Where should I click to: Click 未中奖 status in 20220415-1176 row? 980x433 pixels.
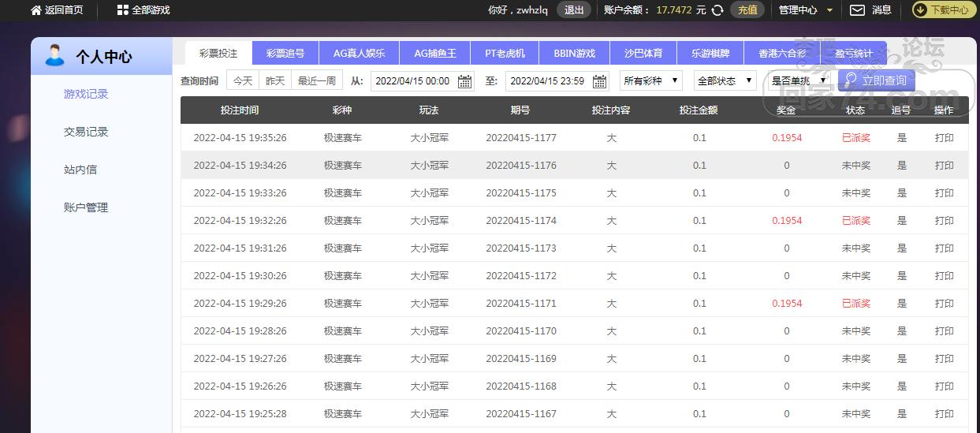[x=856, y=166]
